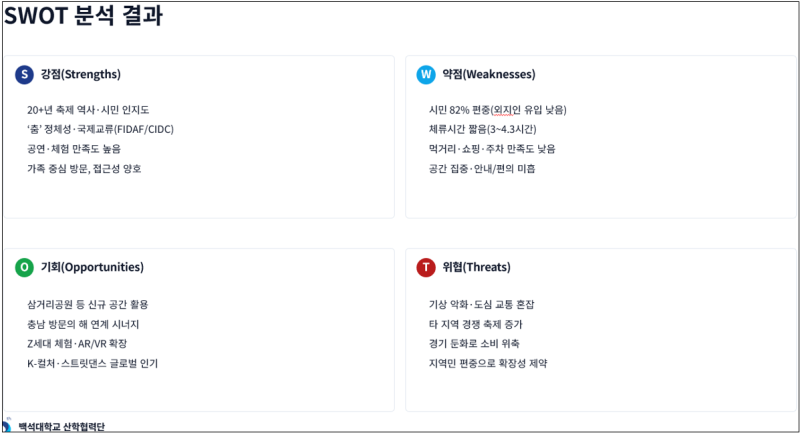
Task: Click the 백석대학교 logo icon in the footer
Action: (x=8, y=426)
